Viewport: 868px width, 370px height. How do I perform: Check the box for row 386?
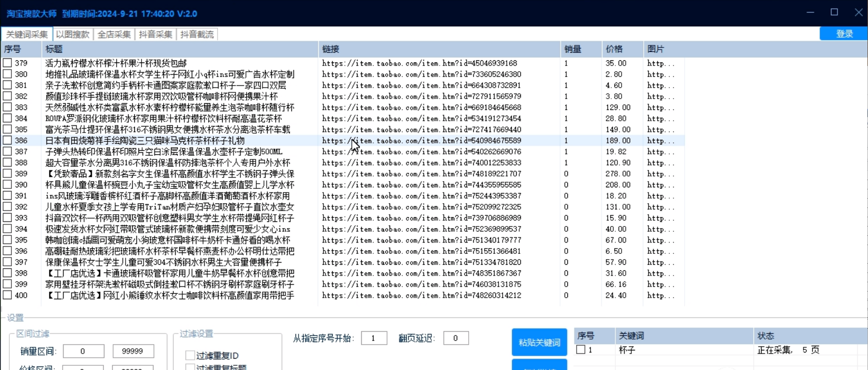pos(7,140)
